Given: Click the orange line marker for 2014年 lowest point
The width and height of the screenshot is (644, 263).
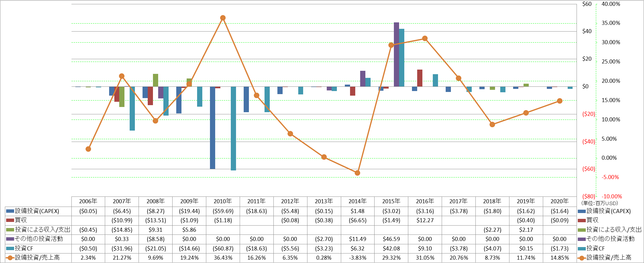Looking at the screenshot, I should (x=357, y=173).
